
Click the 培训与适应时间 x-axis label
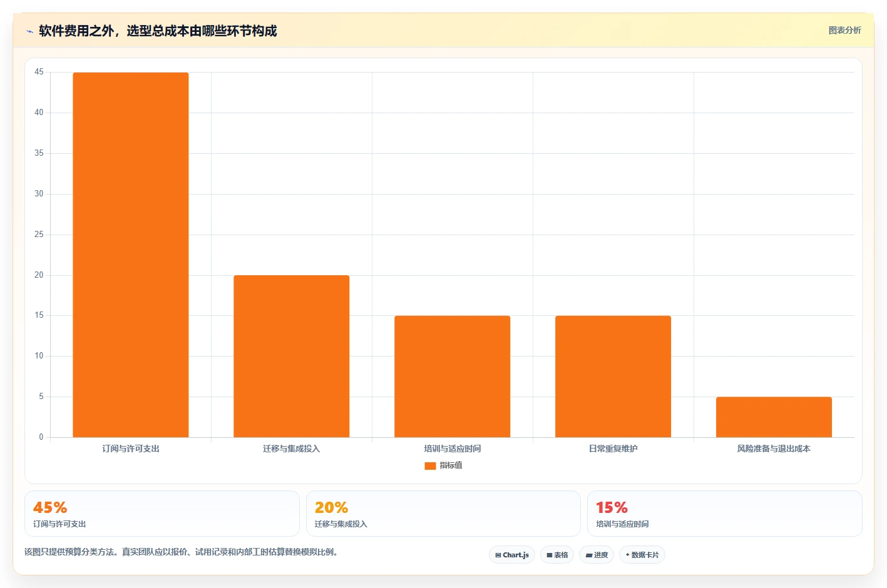453,449
